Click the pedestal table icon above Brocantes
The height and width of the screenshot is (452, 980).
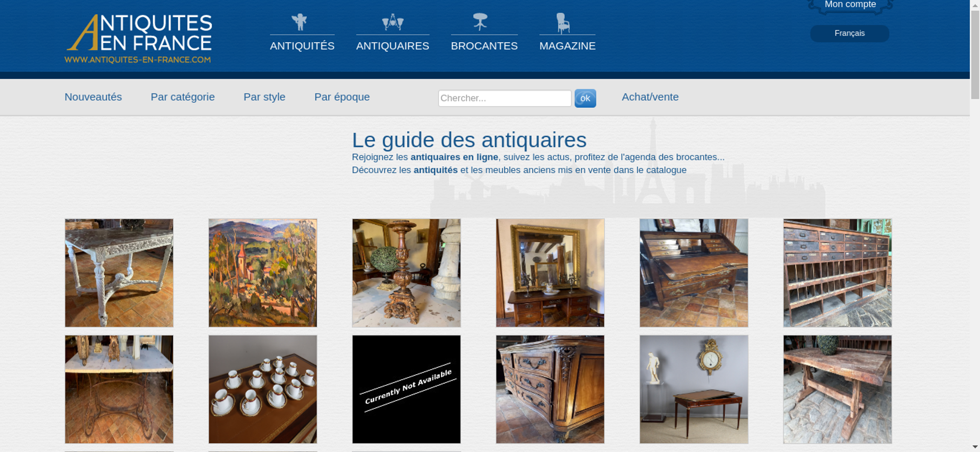(x=480, y=22)
